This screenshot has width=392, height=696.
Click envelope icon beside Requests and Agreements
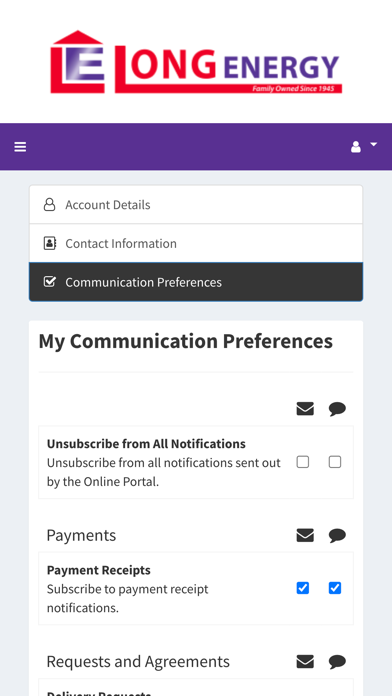(x=305, y=661)
